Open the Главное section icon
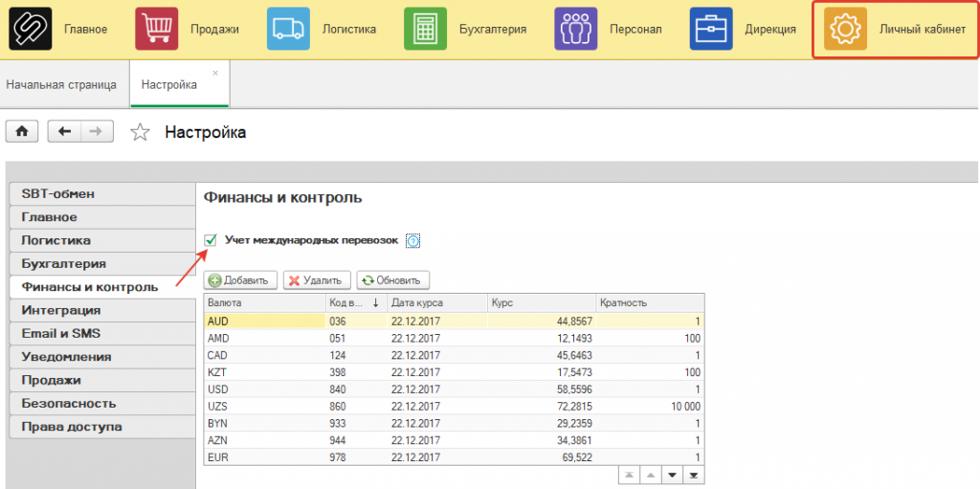980x489 pixels. pyautogui.click(x=30, y=29)
